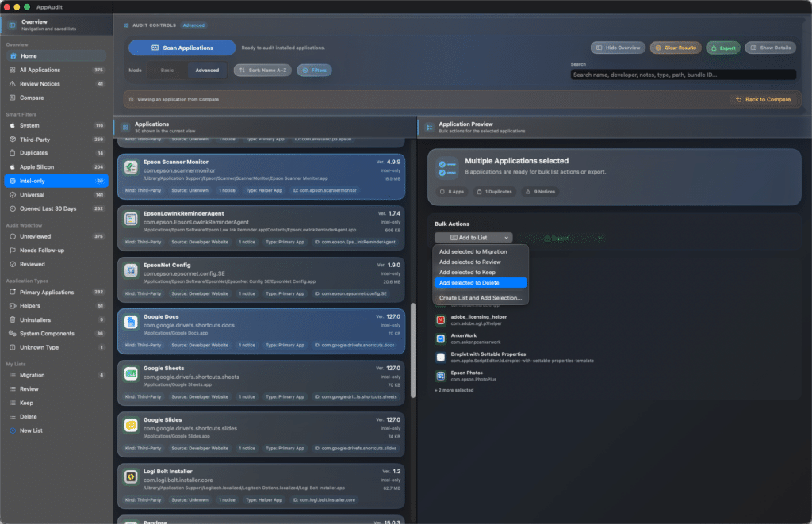Click the New List plus icon
The image size is (812, 524).
point(13,430)
